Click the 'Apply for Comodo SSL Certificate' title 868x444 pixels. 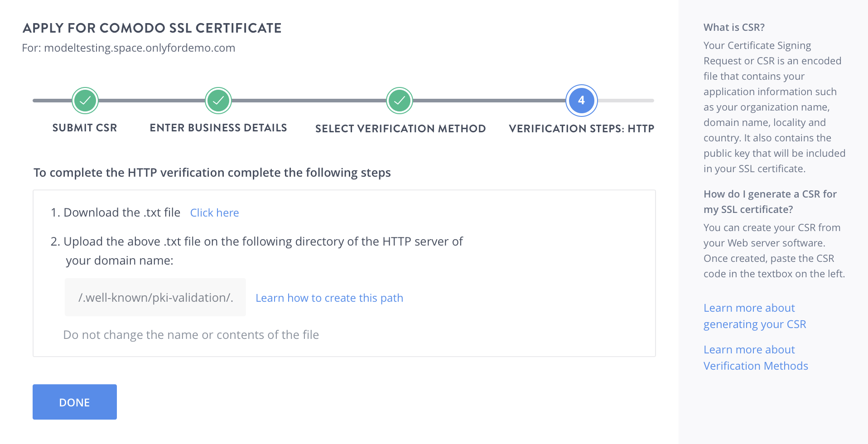pos(152,28)
